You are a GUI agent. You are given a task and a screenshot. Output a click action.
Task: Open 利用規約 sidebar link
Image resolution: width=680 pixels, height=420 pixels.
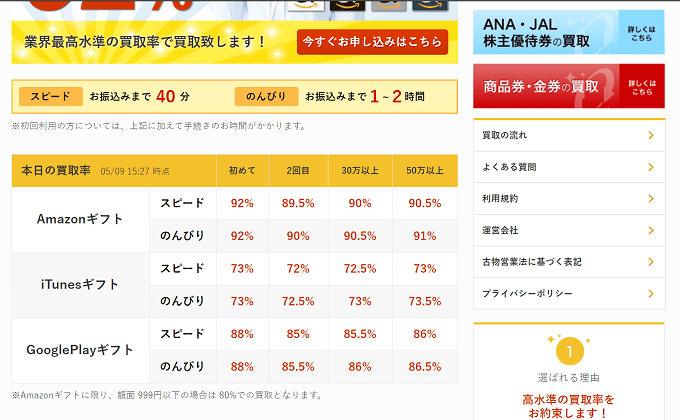(569, 199)
